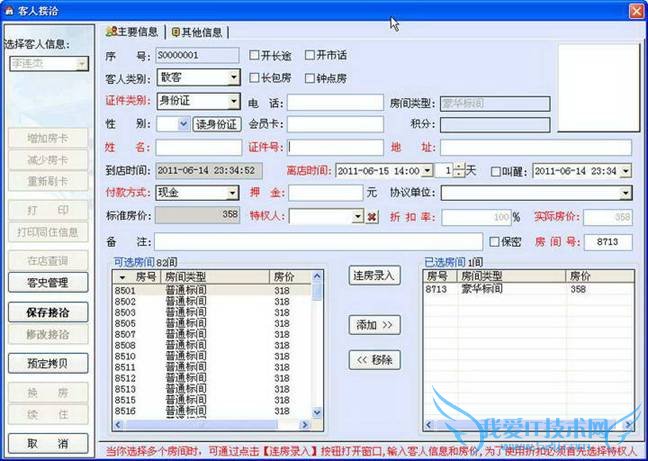Enable the 叫醒 wake-up checkbox
The height and width of the screenshot is (461, 648).
496,171
